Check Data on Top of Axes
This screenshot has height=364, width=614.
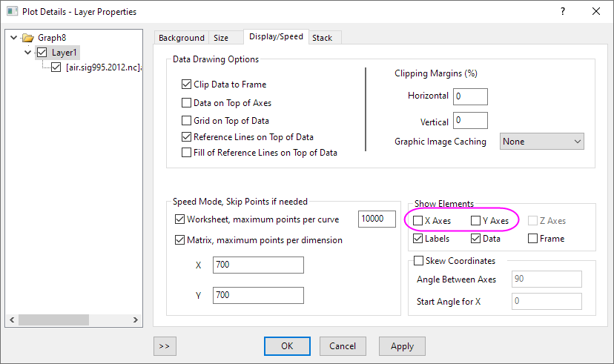click(187, 103)
